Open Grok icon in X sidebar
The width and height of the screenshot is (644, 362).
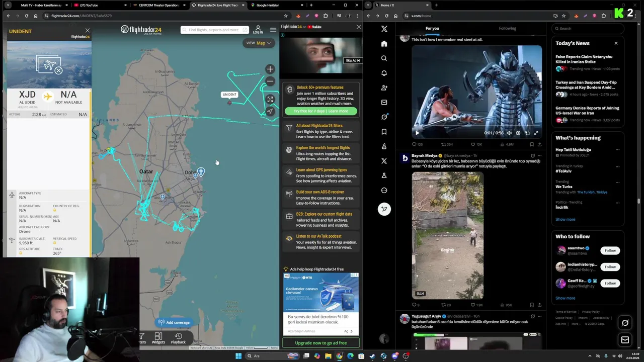pos(384,117)
